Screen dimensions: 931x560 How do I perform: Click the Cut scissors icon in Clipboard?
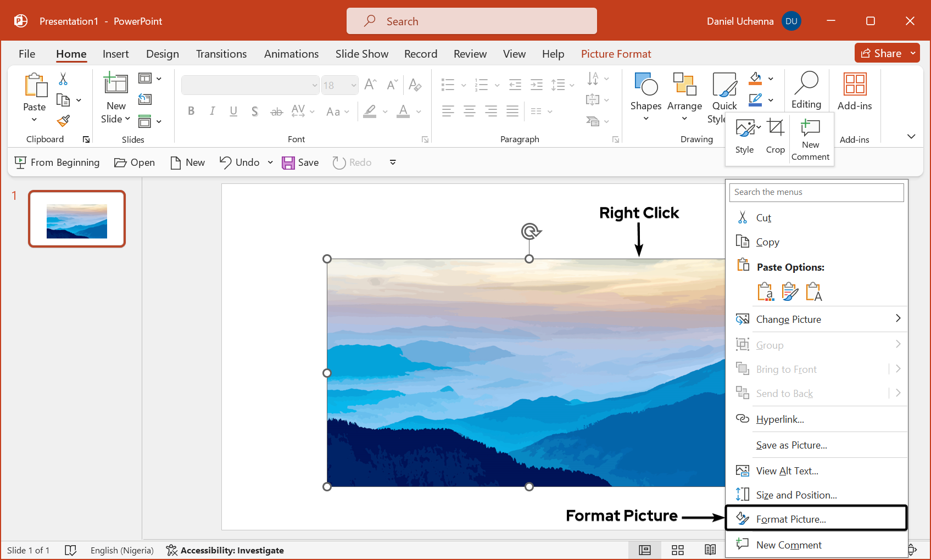63,79
